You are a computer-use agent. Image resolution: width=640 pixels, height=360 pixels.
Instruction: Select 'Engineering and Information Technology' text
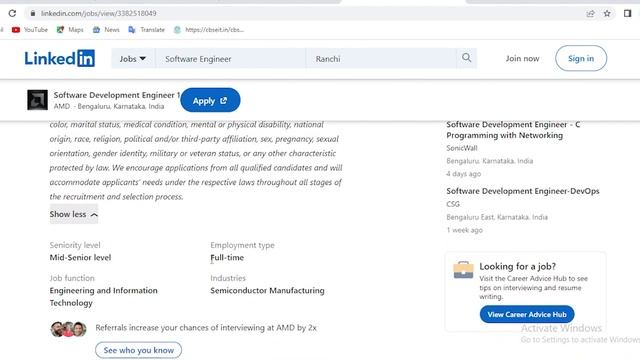[x=103, y=297]
